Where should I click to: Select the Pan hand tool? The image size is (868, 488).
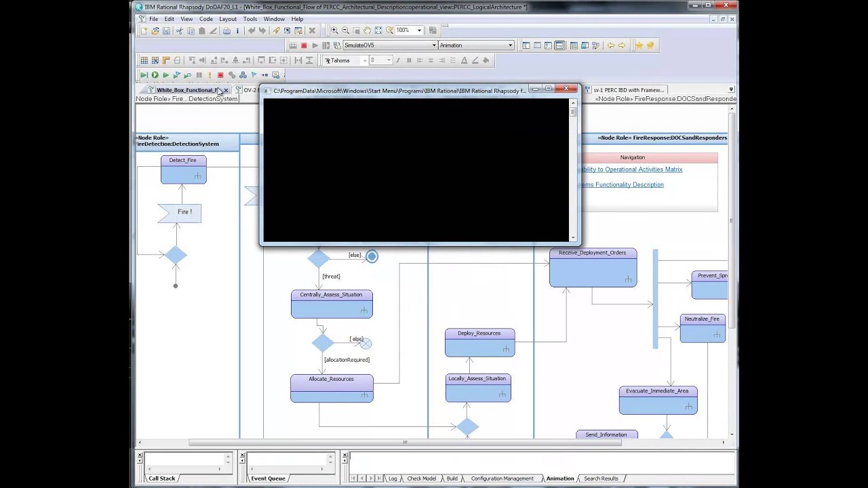(x=367, y=30)
